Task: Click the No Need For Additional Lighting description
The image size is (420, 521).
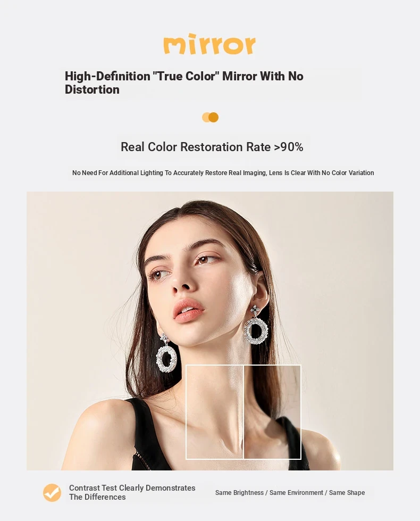Action: (223, 173)
